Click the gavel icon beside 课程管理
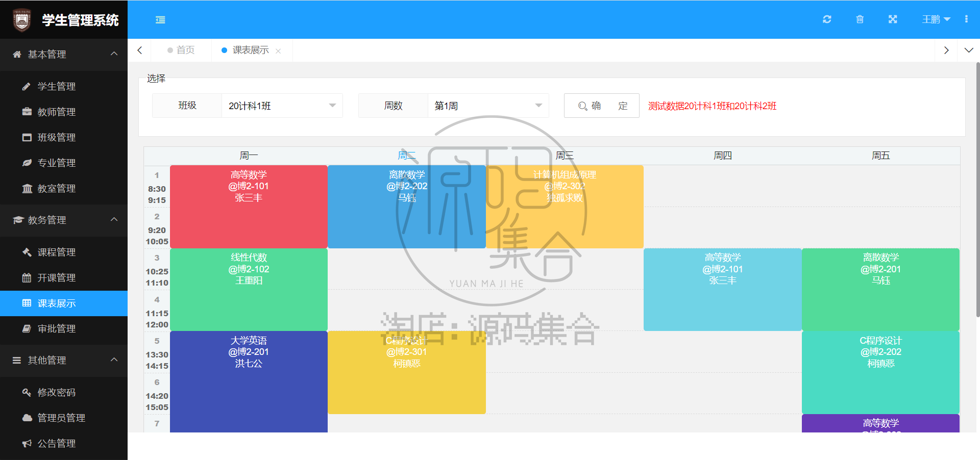This screenshot has height=460, width=980. [27, 252]
